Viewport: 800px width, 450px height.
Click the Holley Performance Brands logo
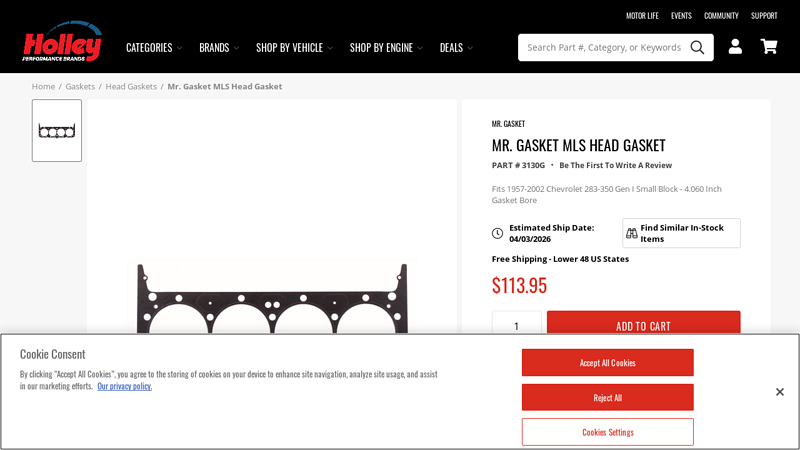pyautogui.click(x=62, y=41)
